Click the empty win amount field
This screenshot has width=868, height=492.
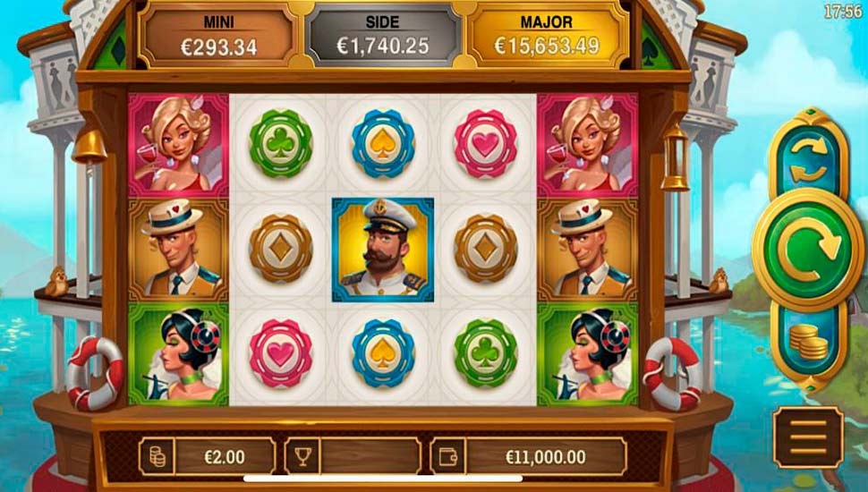click(371, 457)
